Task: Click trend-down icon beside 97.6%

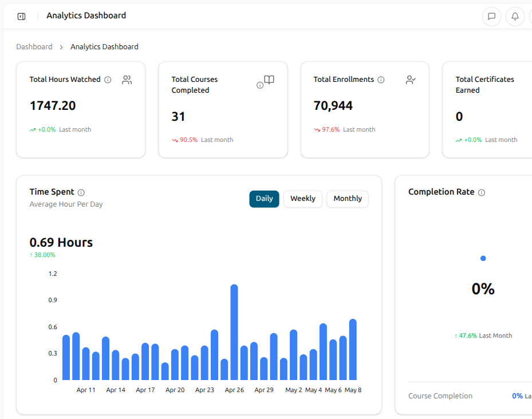Action: point(317,129)
